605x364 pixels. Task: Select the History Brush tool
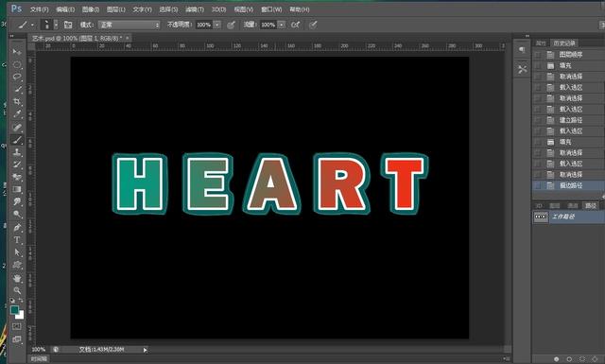[x=17, y=165]
